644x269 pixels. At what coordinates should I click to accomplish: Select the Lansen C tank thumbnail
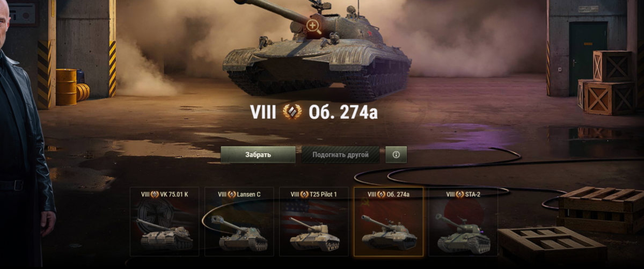tap(239, 222)
